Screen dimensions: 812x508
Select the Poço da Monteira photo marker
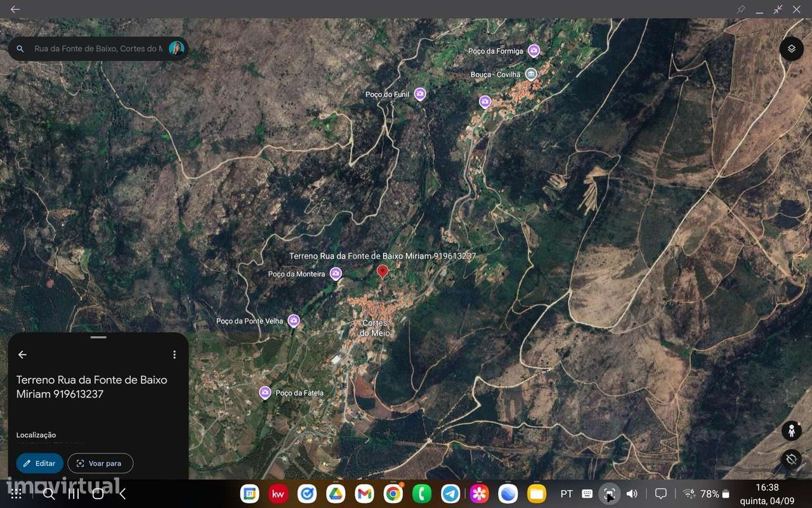tap(336, 274)
